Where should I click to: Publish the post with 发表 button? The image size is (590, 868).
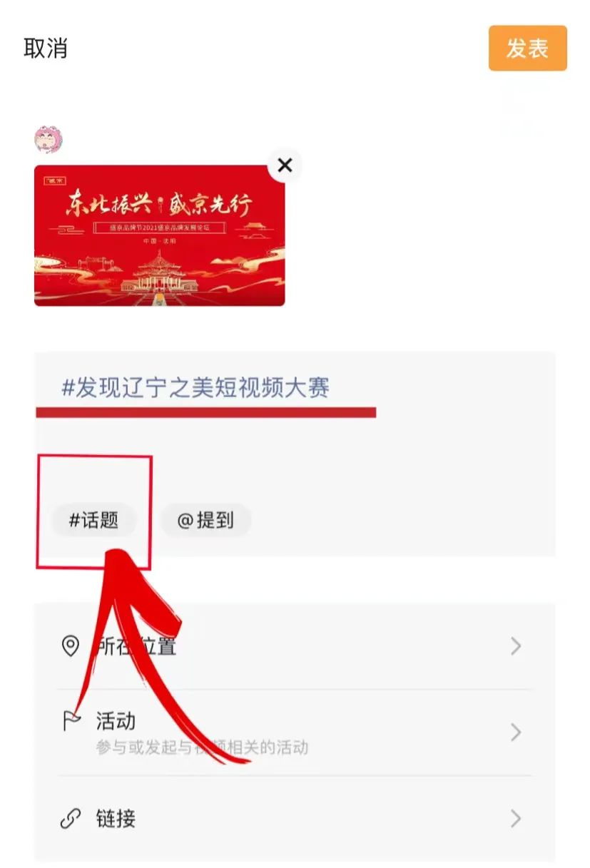coord(527,48)
